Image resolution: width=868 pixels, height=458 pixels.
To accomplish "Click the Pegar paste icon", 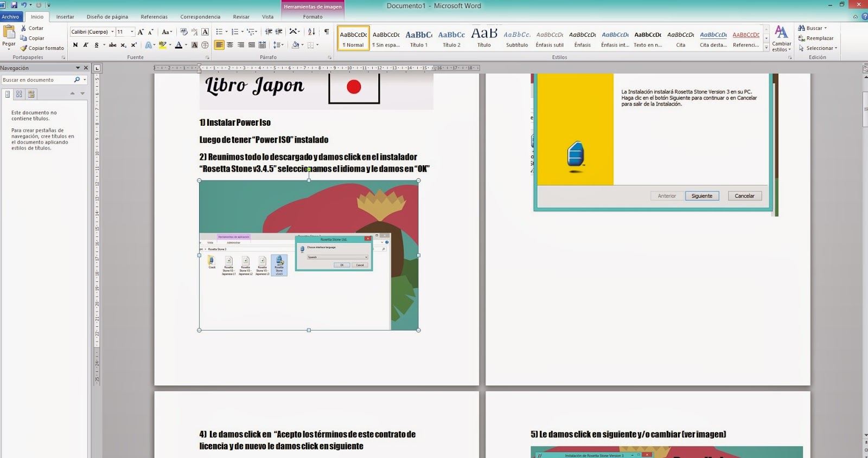I will (9, 33).
